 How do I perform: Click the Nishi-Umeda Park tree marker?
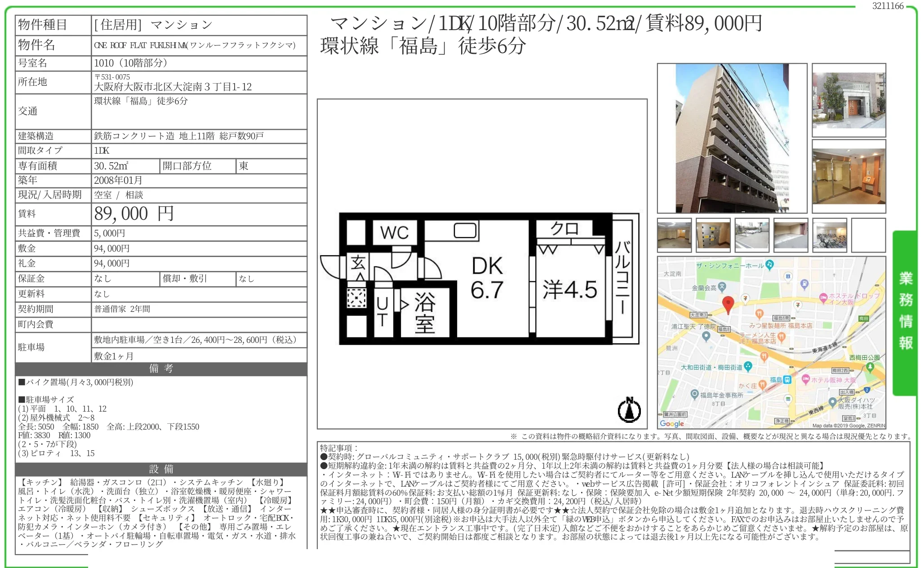(x=870, y=367)
